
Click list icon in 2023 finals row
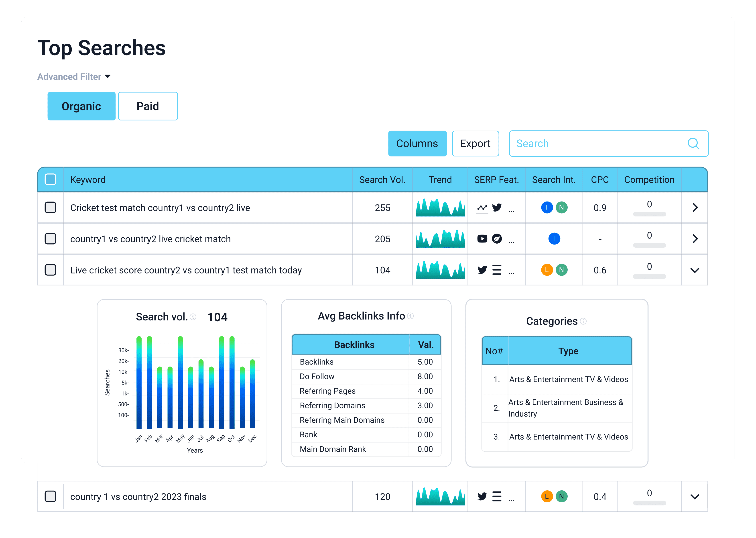[x=497, y=496]
